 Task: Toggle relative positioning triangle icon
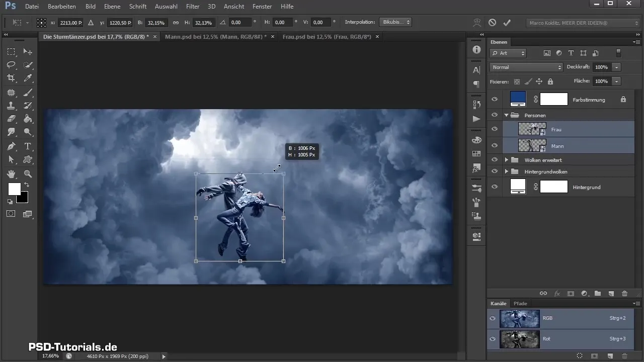coord(91,23)
